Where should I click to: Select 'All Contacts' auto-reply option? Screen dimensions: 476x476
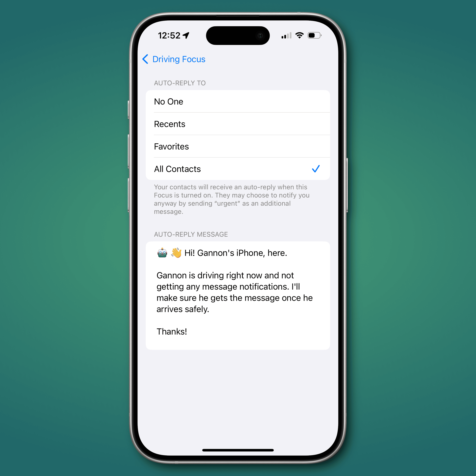point(238,169)
